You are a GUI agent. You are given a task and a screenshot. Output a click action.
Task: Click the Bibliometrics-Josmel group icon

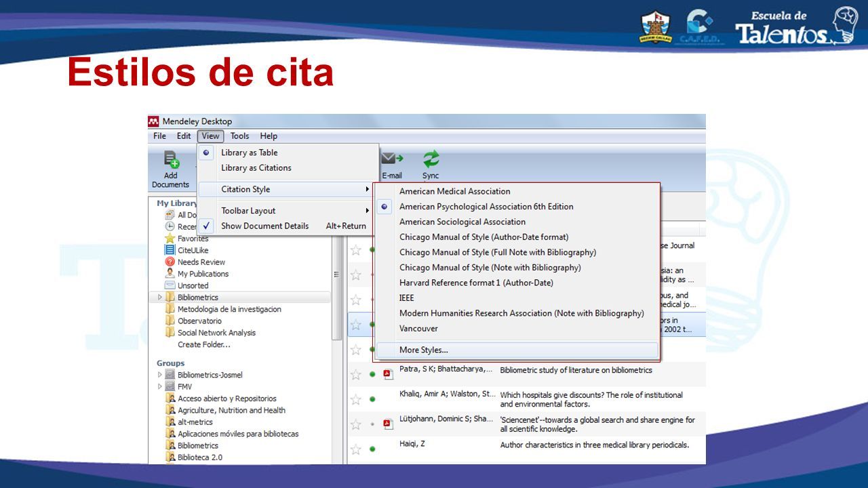[170, 375]
